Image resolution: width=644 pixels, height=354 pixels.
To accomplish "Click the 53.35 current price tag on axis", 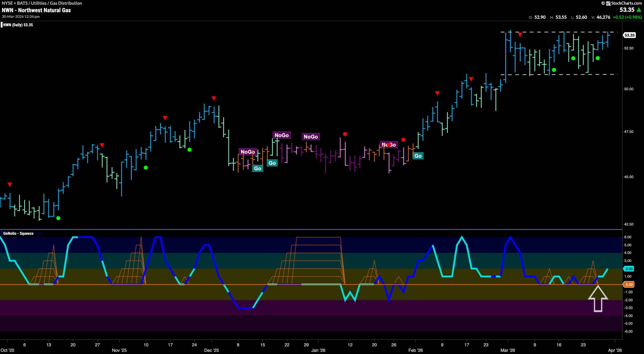I will pyautogui.click(x=629, y=35).
